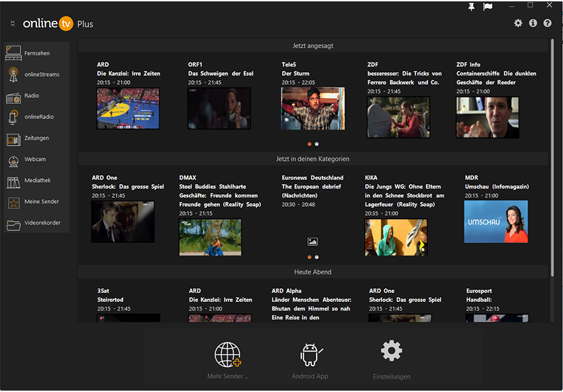Click the vertical scrollbar on right

552,158
